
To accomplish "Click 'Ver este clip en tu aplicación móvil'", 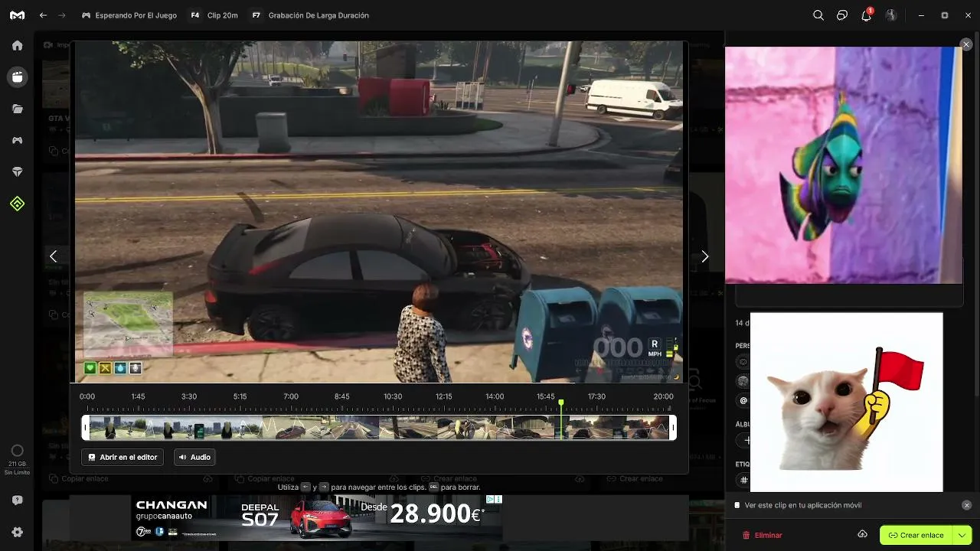I will coord(803,505).
